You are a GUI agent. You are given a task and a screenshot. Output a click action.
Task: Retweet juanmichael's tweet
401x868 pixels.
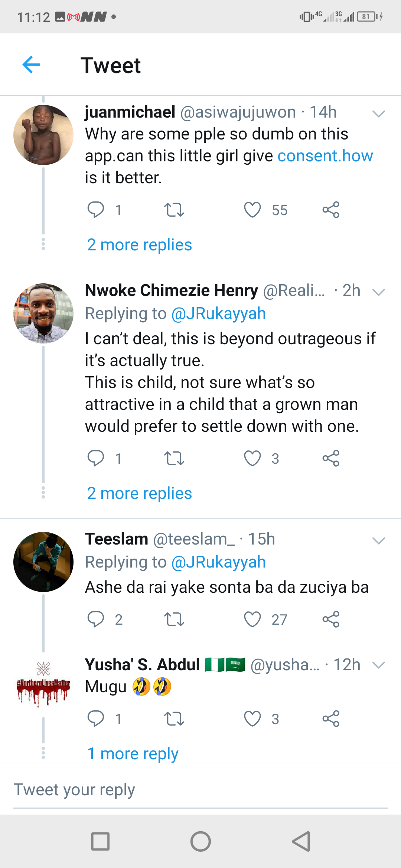point(174,210)
